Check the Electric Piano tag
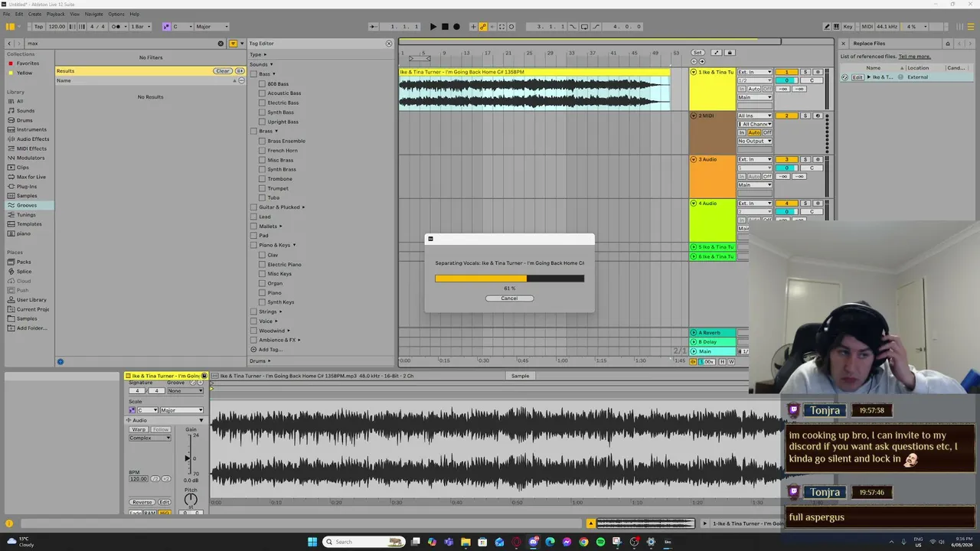Image resolution: width=980 pixels, height=551 pixels. pos(262,264)
